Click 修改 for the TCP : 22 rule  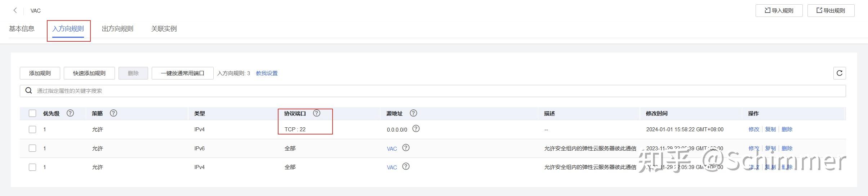click(x=754, y=129)
